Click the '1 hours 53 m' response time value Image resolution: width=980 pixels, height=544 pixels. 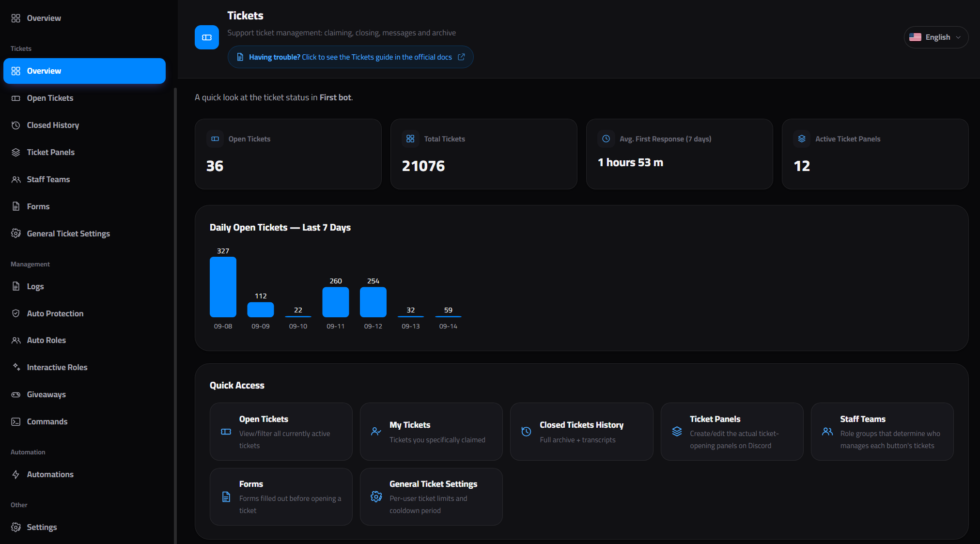[630, 163]
